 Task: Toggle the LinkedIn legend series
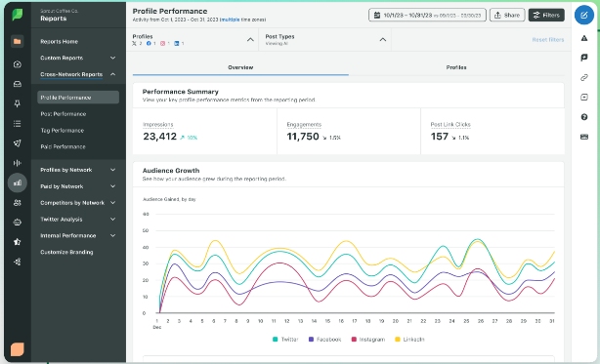(409, 340)
